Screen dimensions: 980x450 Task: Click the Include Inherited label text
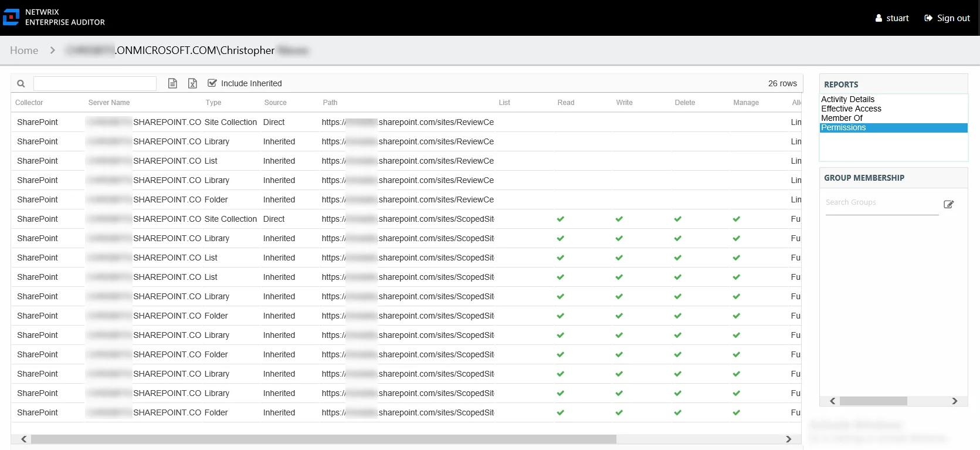point(252,83)
